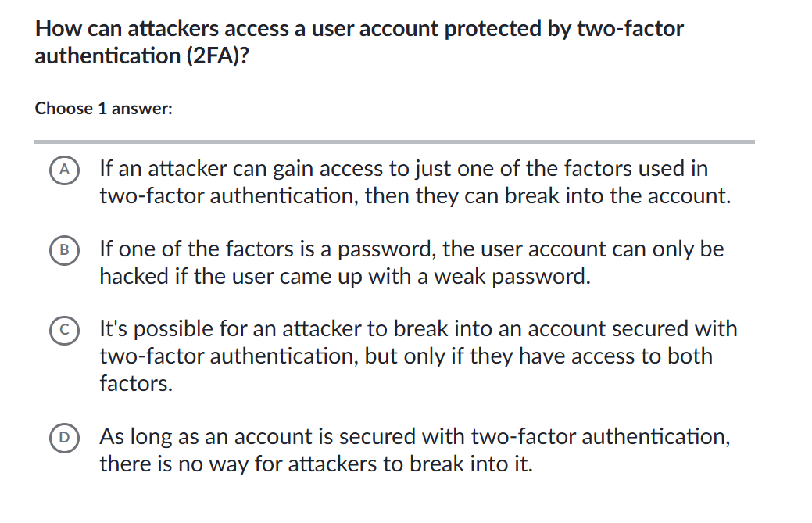
Task: Click the line 'hacked if the user came up'
Action: tap(344, 276)
